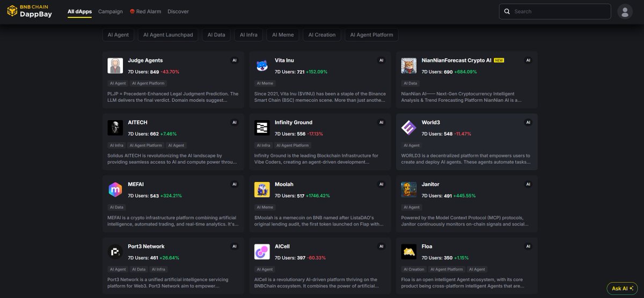The width and height of the screenshot is (644, 298).
Task: Open the user profile avatar icon
Action: [x=625, y=11]
